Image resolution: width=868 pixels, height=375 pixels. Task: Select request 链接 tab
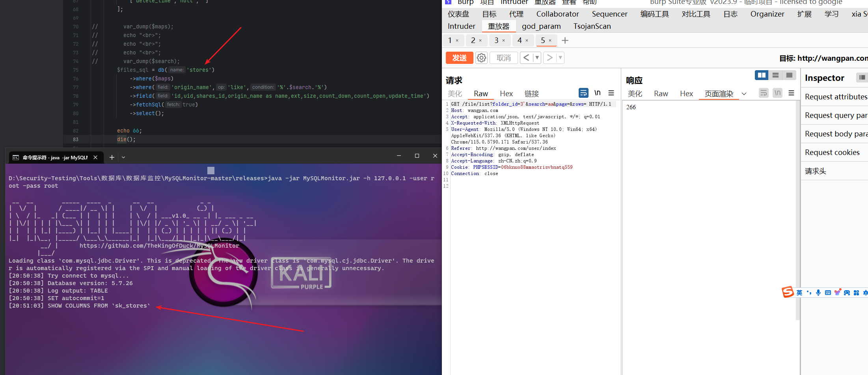pos(532,94)
